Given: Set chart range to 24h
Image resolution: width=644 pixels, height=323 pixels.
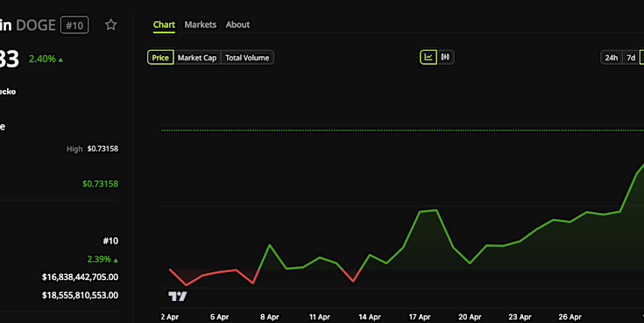Looking at the screenshot, I should (x=612, y=58).
